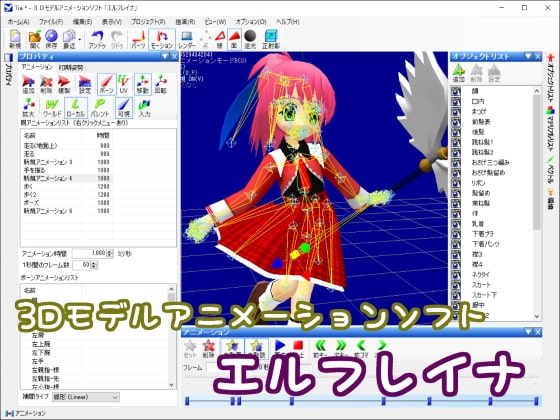560x420 pixels.
Task: Step back one frame with 前コマ arrow
Action: pos(361,349)
